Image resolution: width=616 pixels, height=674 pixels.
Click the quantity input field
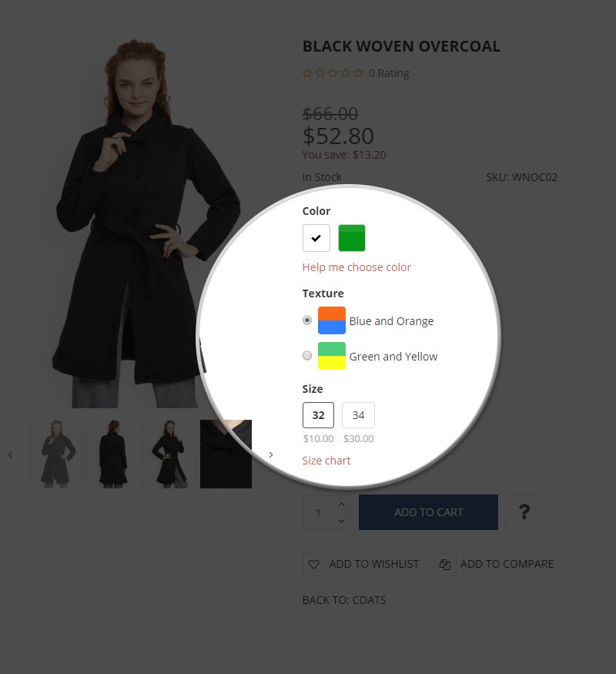coord(319,512)
